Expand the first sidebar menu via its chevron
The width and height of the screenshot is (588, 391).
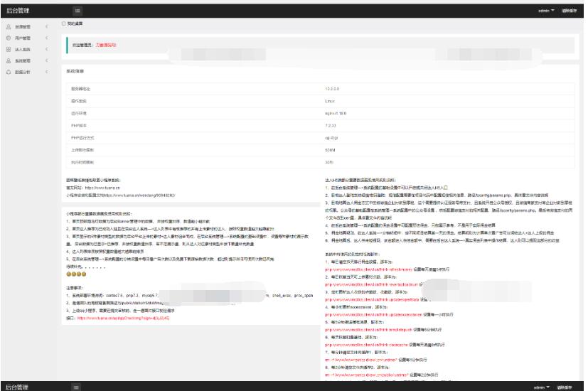pyautogui.click(x=46, y=27)
